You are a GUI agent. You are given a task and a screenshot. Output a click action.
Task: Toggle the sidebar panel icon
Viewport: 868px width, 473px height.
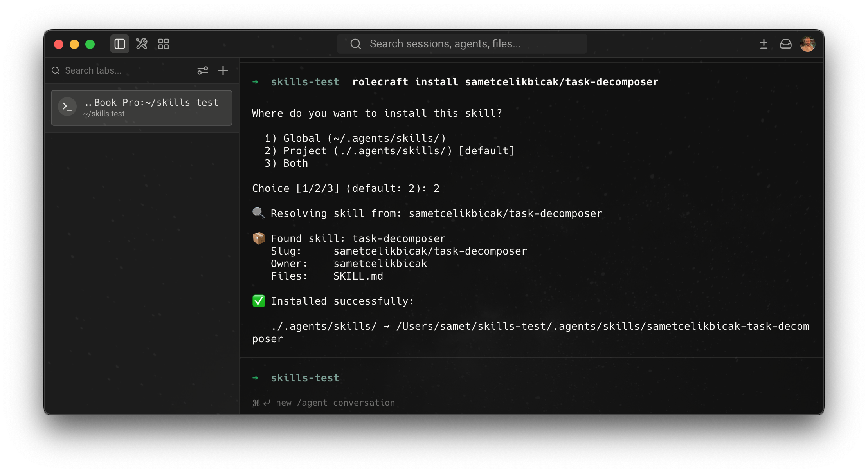click(119, 44)
